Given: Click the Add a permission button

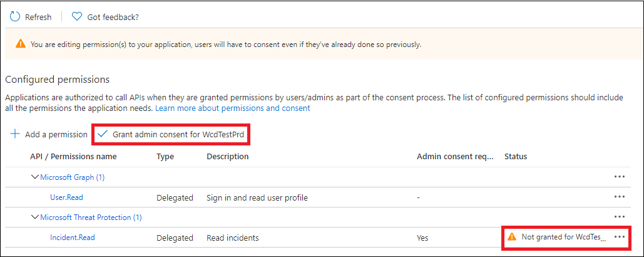Looking at the screenshot, I should pyautogui.click(x=49, y=134).
